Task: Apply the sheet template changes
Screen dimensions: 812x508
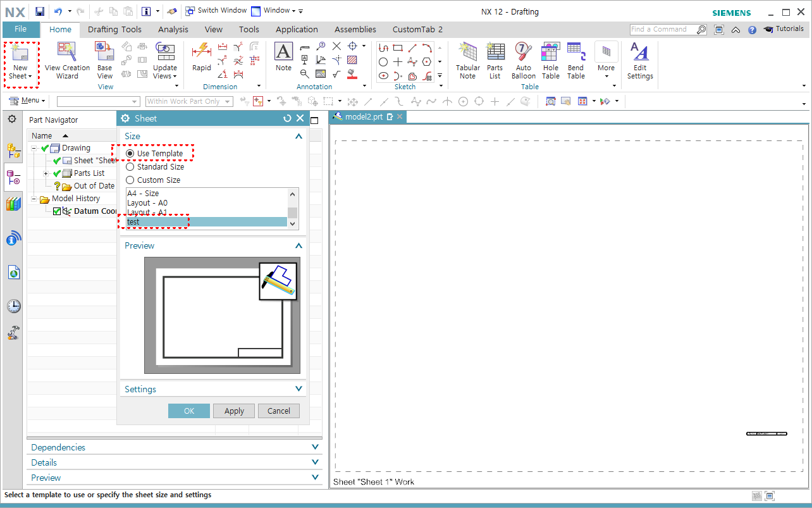Action: (x=233, y=411)
